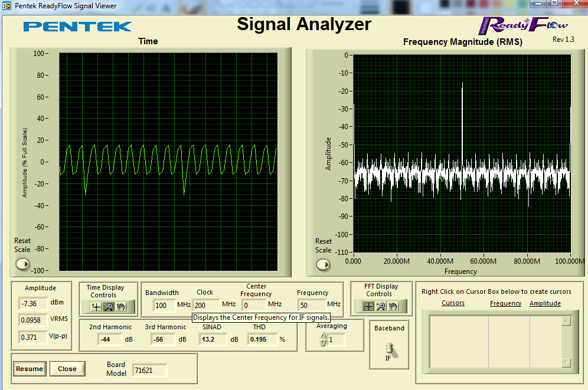Click the V(p-p) value 0.371
The image size is (588, 390).
click(34, 337)
